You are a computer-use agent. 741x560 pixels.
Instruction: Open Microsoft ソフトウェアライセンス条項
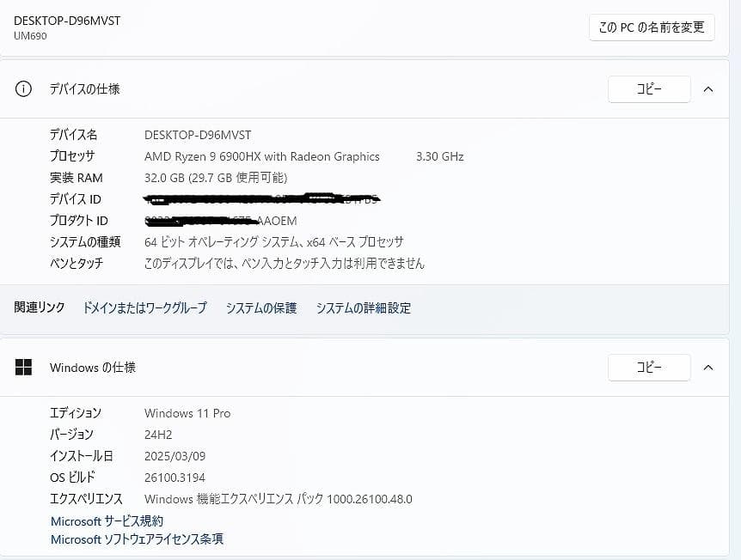click(x=136, y=539)
